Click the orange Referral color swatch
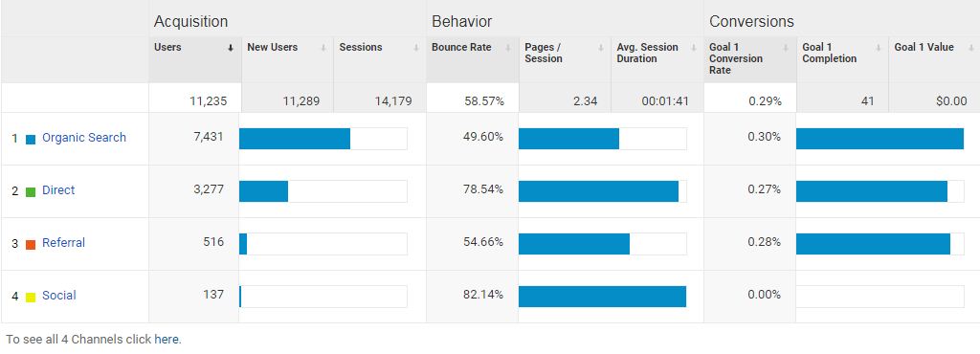Viewport: 980px width, 354px height. (x=31, y=244)
